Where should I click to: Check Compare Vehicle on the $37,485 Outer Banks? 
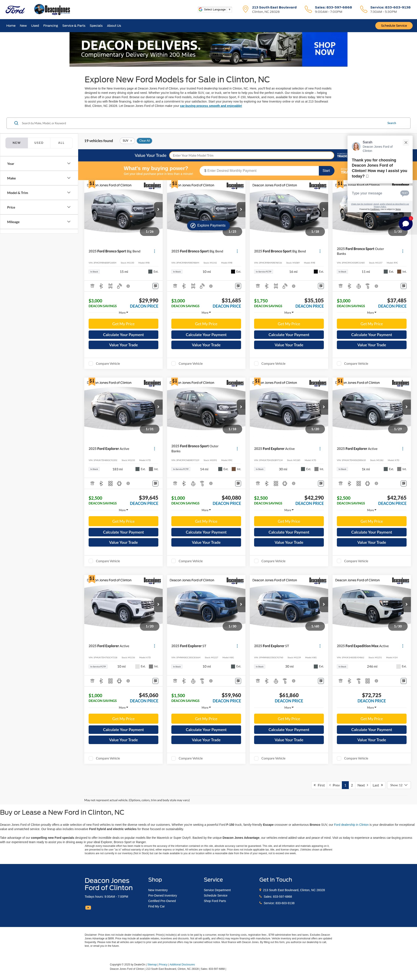pos(339,364)
